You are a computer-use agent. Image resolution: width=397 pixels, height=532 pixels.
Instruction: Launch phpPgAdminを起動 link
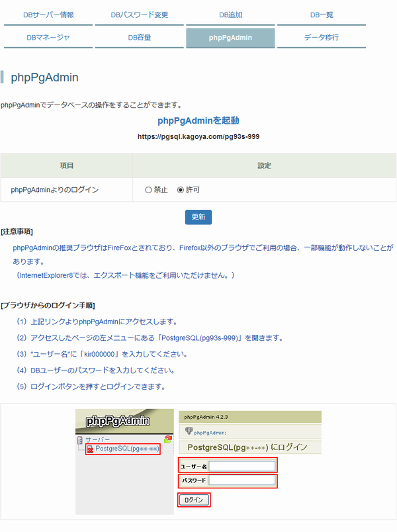(x=198, y=120)
